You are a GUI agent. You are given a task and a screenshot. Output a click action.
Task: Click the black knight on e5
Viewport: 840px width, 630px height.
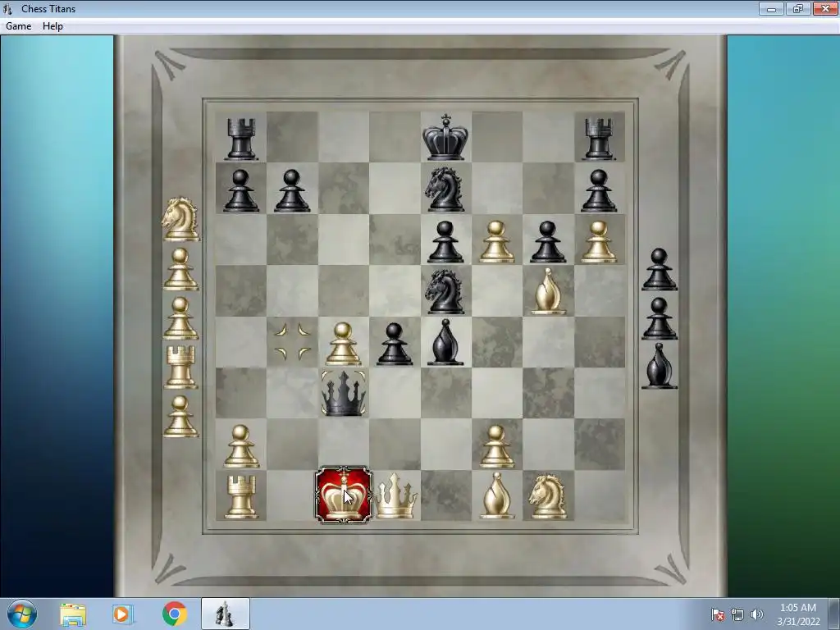coord(444,292)
